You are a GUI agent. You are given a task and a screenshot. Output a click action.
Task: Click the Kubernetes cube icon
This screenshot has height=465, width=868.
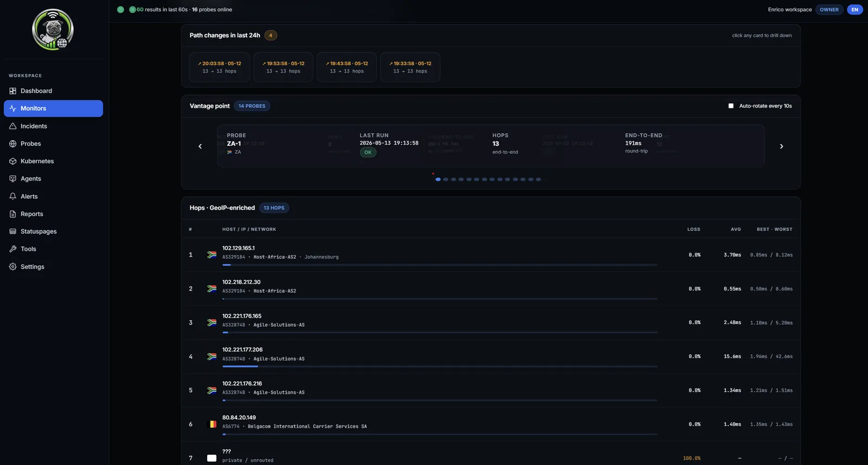pos(12,162)
